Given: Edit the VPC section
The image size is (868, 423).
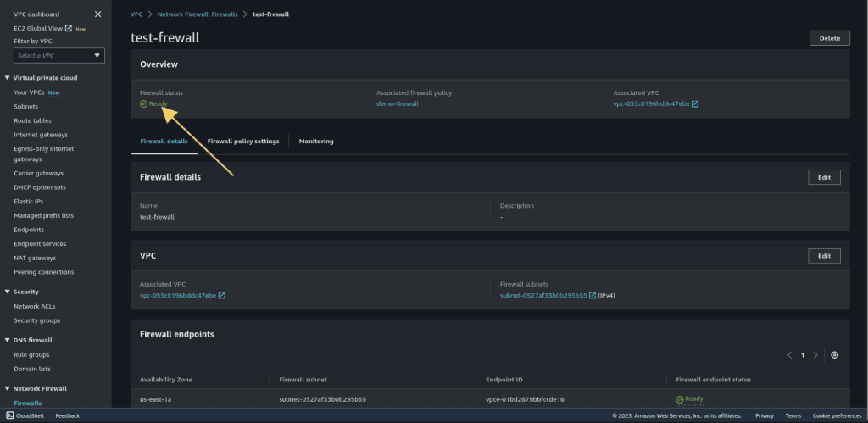Looking at the screenshot, I should 824,256.
